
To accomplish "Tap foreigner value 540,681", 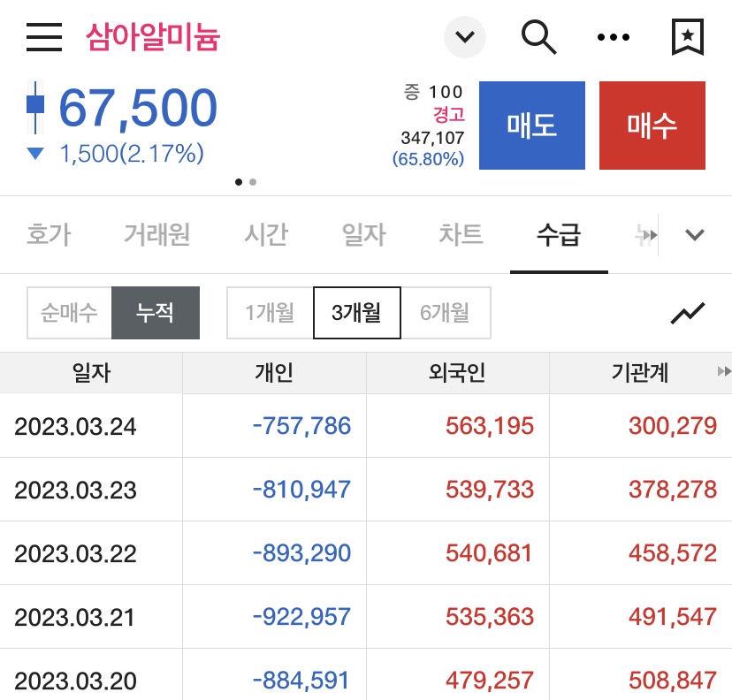I will [x=489, y=553].
